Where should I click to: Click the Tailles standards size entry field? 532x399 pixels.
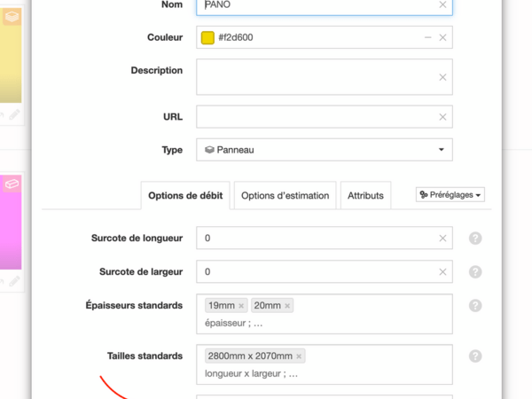[x=355, y=373]
